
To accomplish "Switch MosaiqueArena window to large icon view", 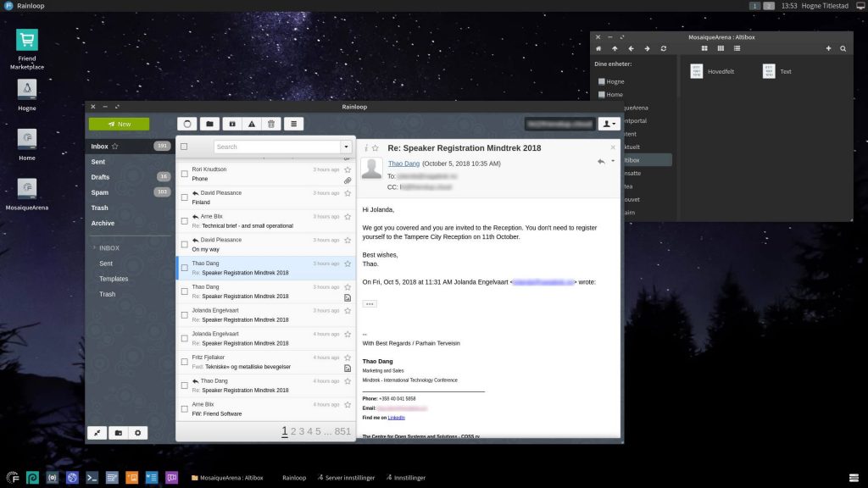I will pyautogui.click(x=704, y=48).
